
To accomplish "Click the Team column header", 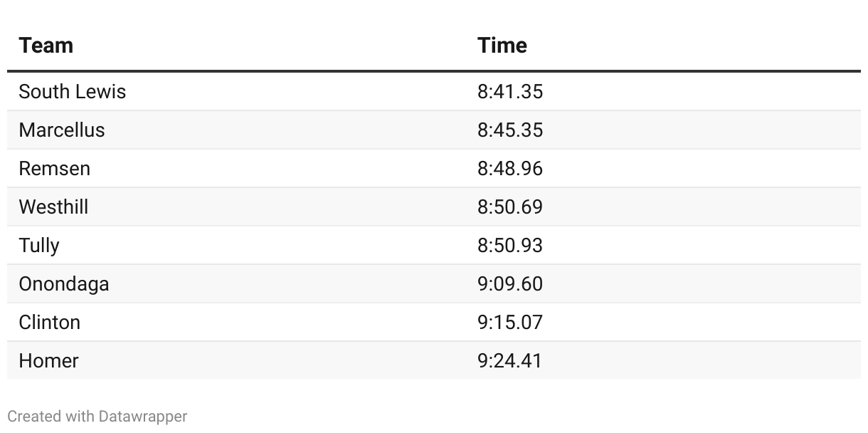I will [x=46, y=46].
